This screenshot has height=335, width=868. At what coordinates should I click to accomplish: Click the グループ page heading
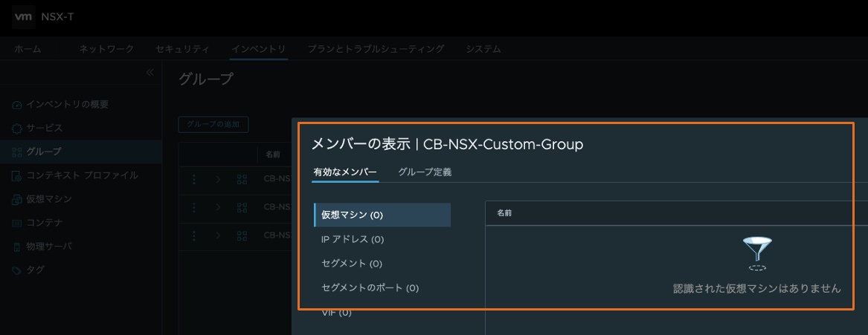[206, 79]
